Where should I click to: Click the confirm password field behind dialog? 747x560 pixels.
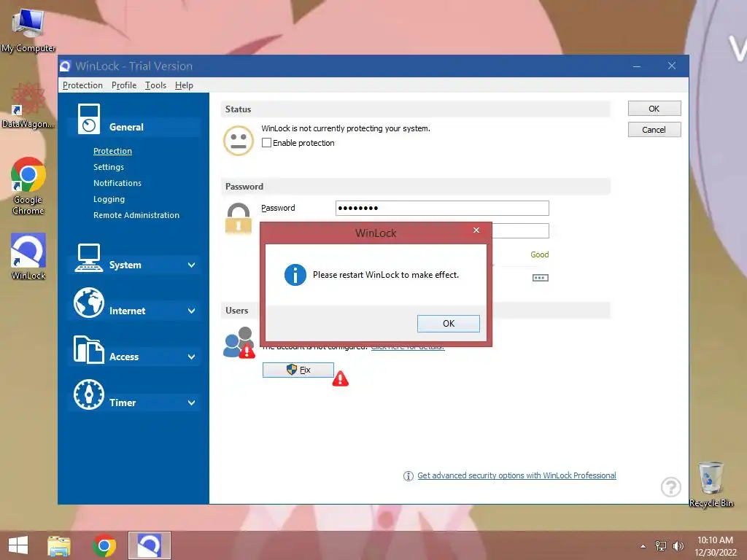tap(521, 231)
